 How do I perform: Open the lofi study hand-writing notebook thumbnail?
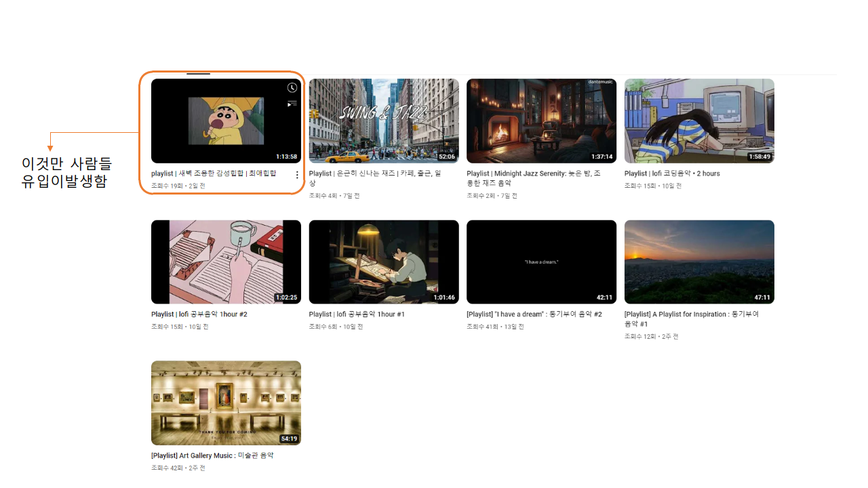click(x=226, y=262)
